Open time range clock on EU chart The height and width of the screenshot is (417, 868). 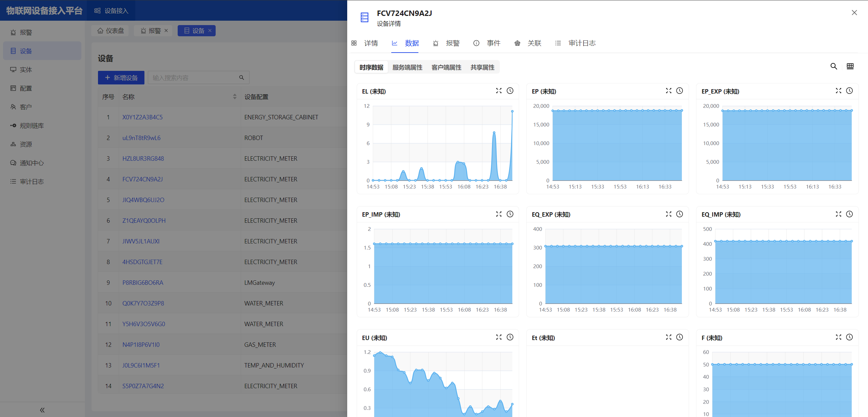click(510, 337)
